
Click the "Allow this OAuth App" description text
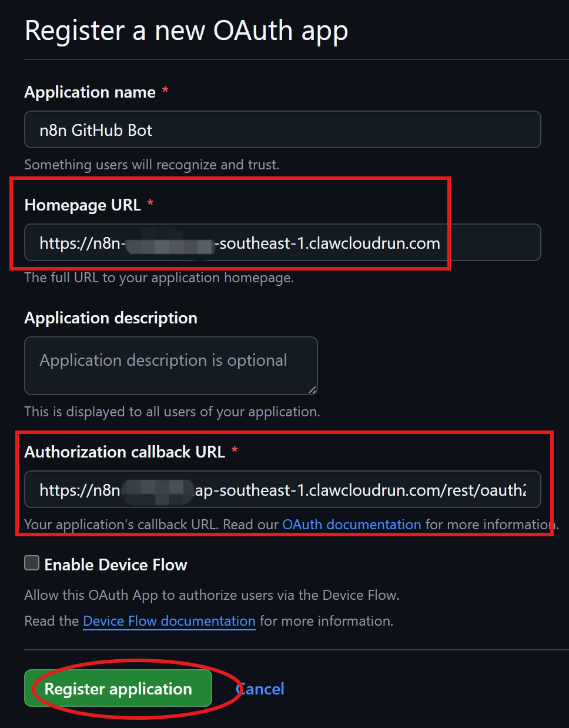212,595
